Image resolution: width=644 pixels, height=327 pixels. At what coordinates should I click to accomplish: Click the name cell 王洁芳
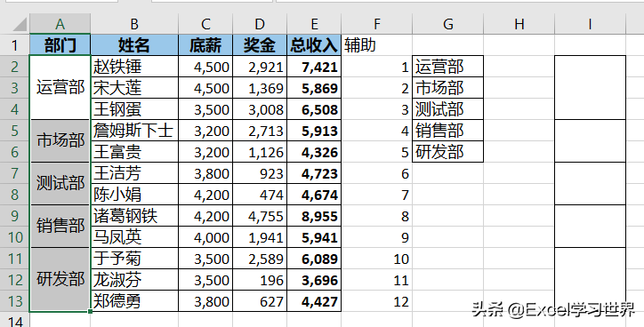pos(134,173)
